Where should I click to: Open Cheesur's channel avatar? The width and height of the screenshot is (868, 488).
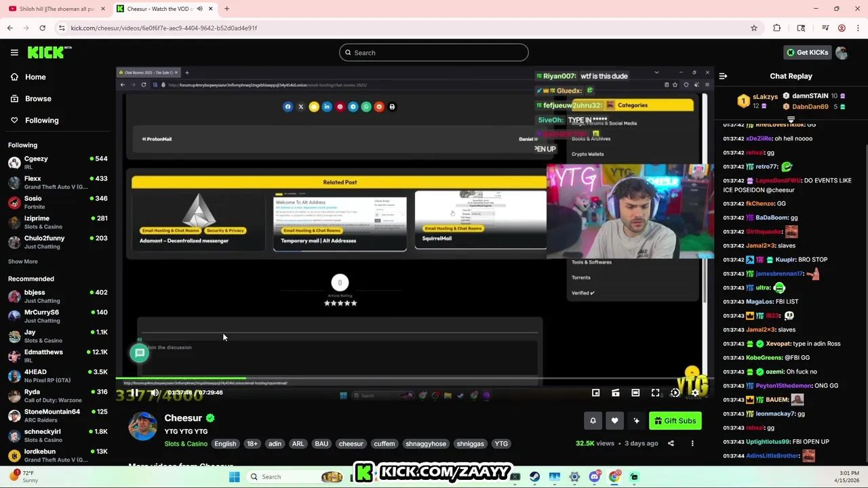[142, 426]
